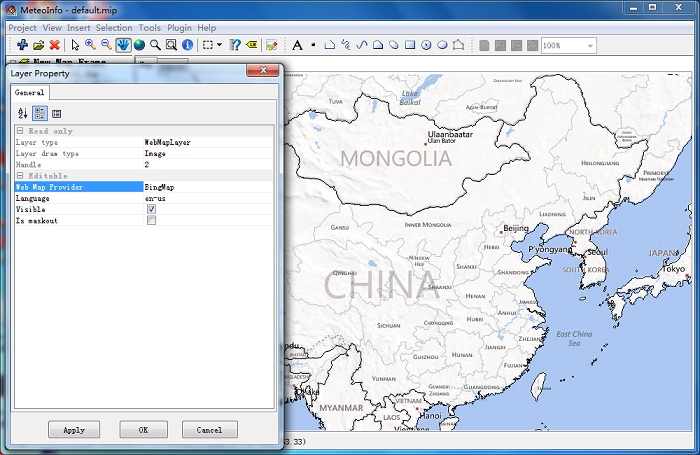Click the BingMap provider value field
Screen dimensions: 700x455
pos(208,187)
